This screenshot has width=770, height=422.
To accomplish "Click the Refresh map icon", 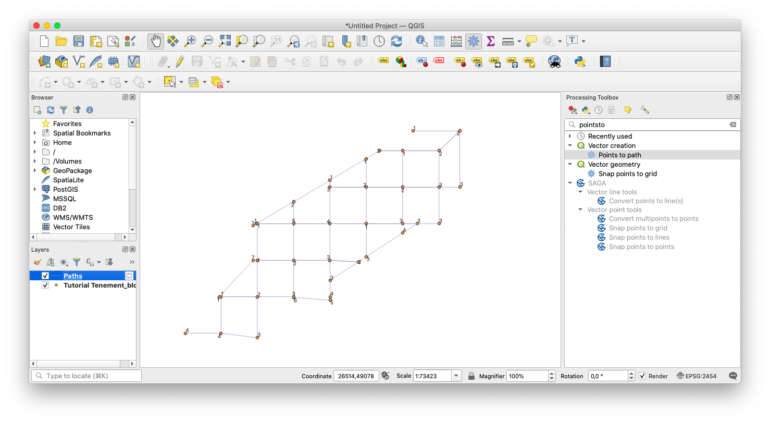I will (396, 41).
